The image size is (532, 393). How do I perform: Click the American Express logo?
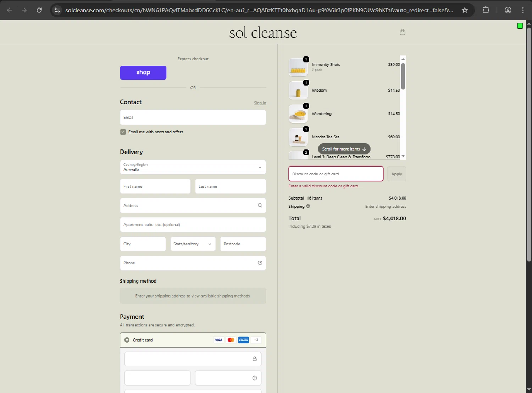[243, 340]
